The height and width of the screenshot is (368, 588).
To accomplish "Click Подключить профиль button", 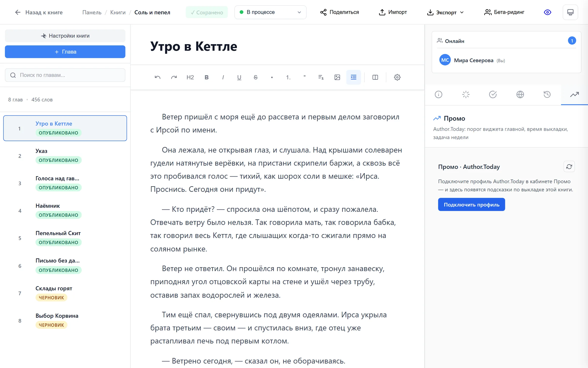I will [471, 205].
